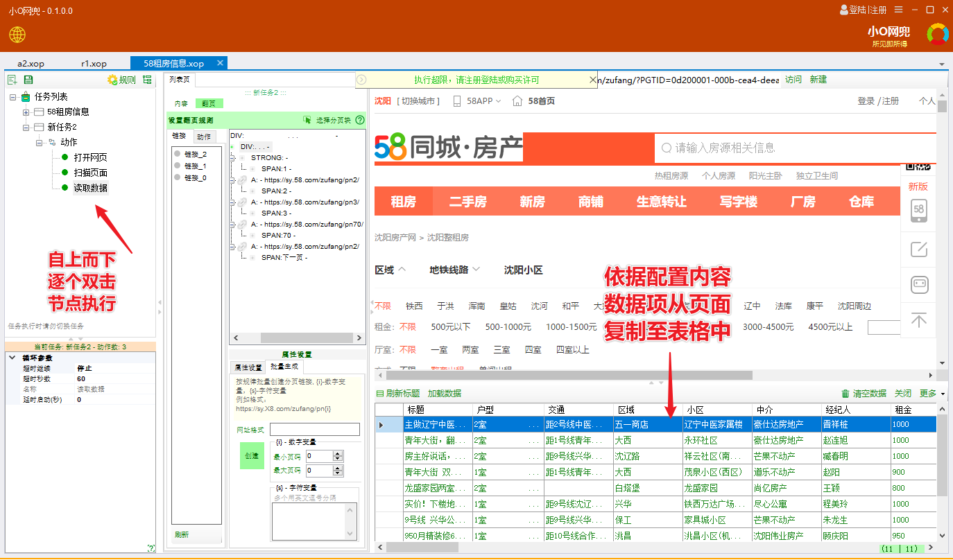Click the user avatar icon beside 登陆|注册
The height and width of the screenshot is (560, 953).
coord(844,10)
